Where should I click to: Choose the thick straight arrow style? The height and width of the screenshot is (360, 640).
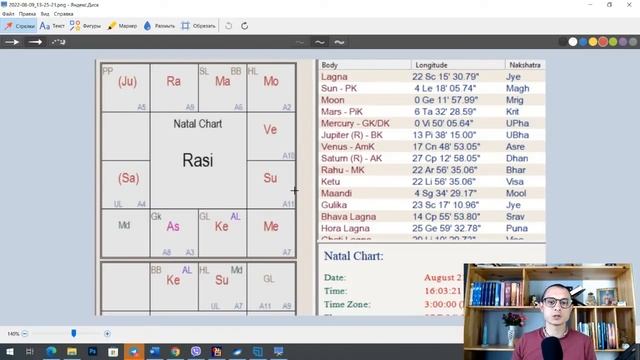tap(35, 42)
